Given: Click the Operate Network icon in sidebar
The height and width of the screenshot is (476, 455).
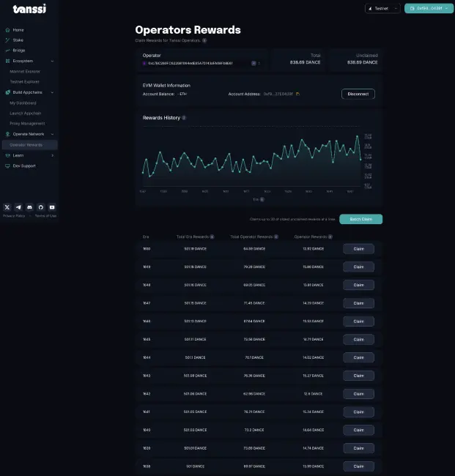Looking at the screenshot, I should (7, 134).
